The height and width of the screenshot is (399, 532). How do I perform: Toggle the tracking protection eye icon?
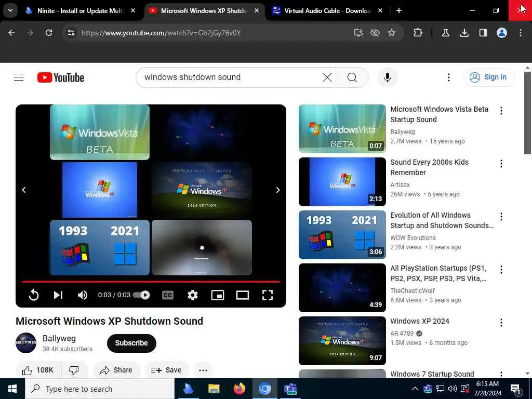[x=375, y=33]
